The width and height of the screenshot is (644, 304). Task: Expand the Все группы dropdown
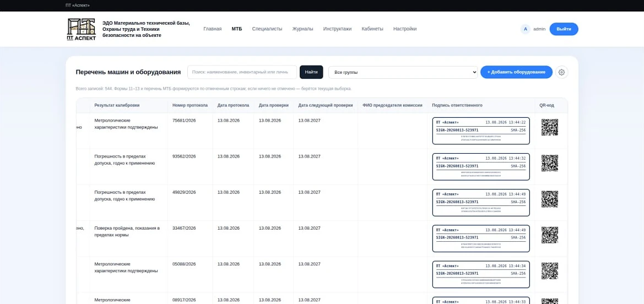tap(403, 72)
